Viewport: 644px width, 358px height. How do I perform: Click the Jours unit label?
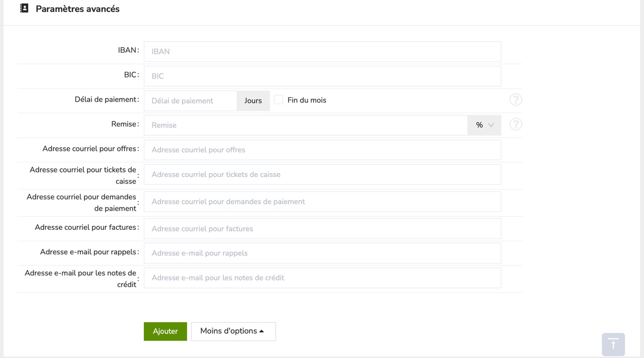click(253, 101)
